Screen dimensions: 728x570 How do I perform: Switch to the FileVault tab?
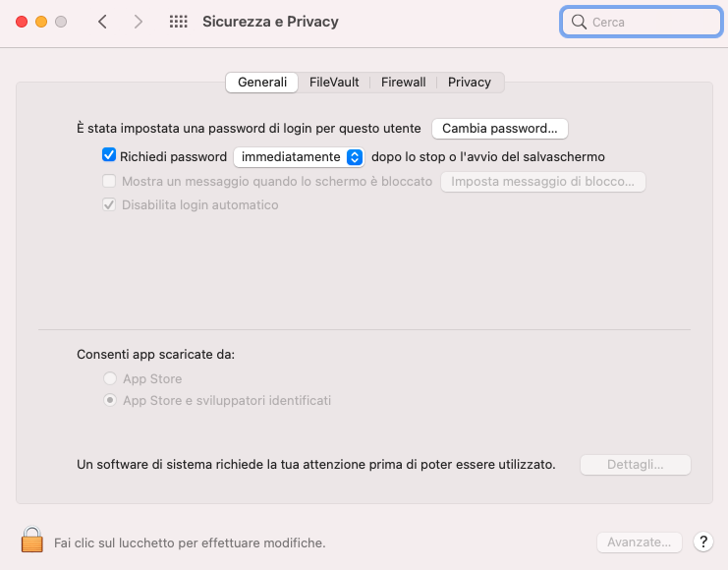(x=334, y=83)
